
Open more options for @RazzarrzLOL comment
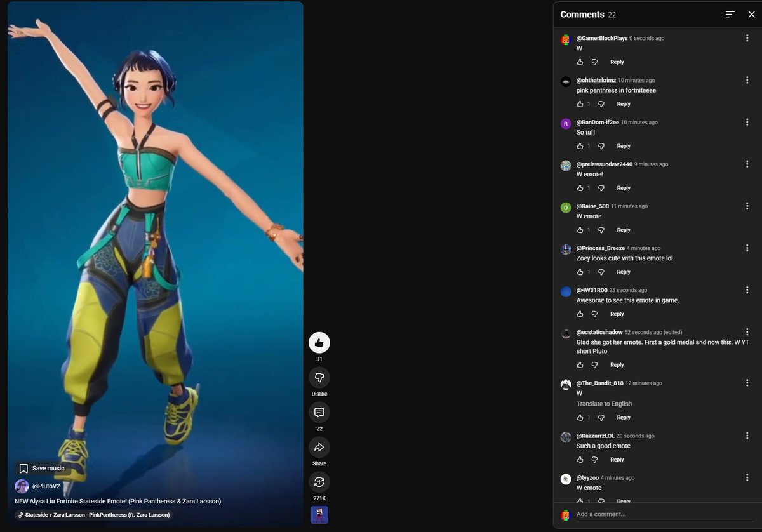[747, 436]
